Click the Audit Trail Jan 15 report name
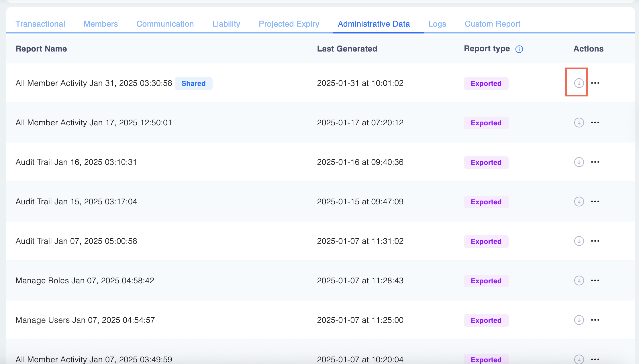 click(76, 201)
